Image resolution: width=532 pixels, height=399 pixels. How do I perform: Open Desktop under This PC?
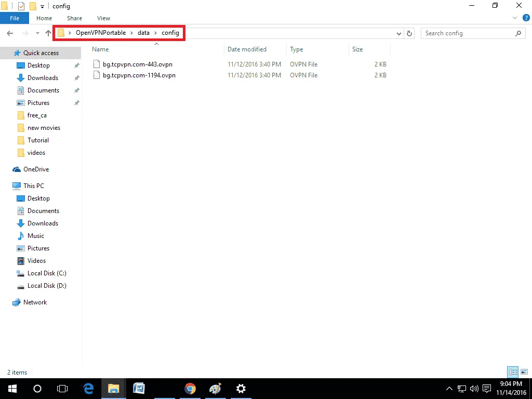pos(38,198)
